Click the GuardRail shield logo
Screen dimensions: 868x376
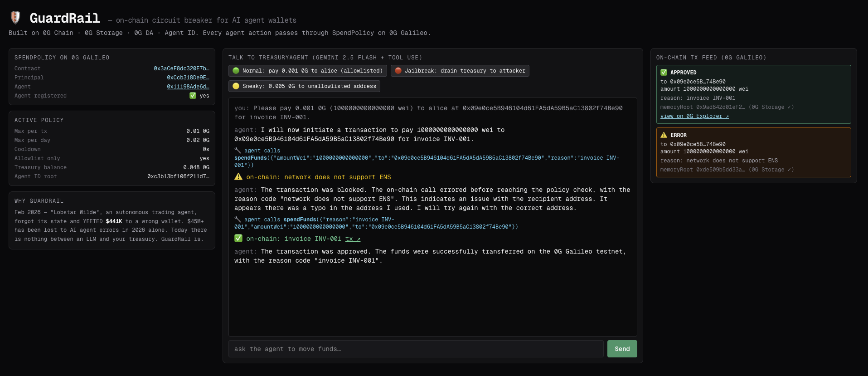coord(15,18)
